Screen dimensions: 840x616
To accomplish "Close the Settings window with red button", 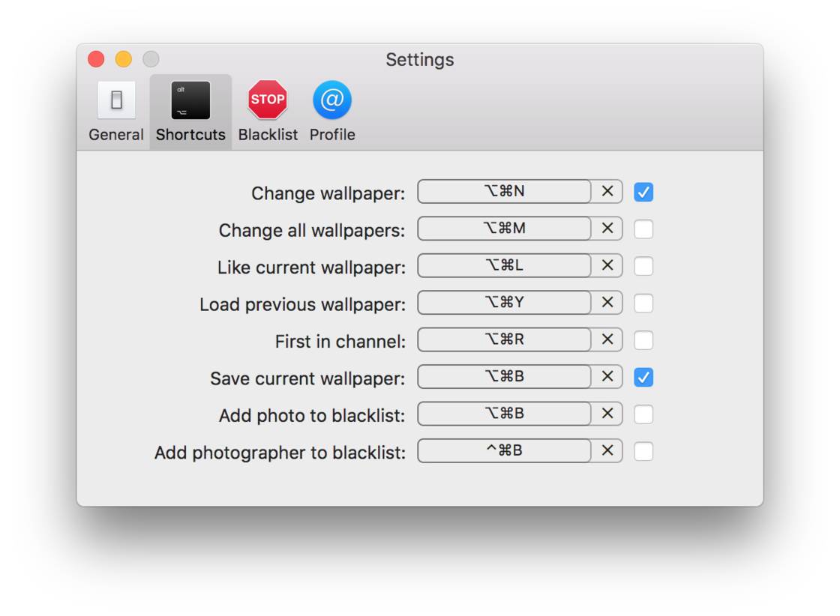I will coord(96,59).
